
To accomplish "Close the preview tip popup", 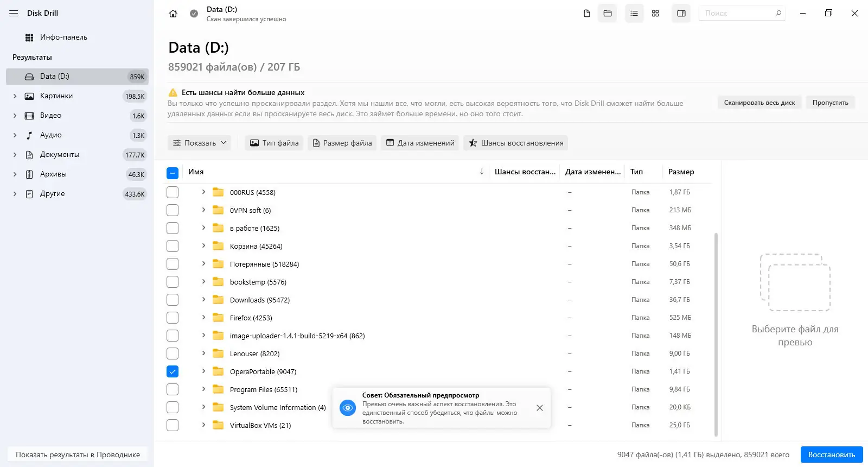I will (540, 408).
